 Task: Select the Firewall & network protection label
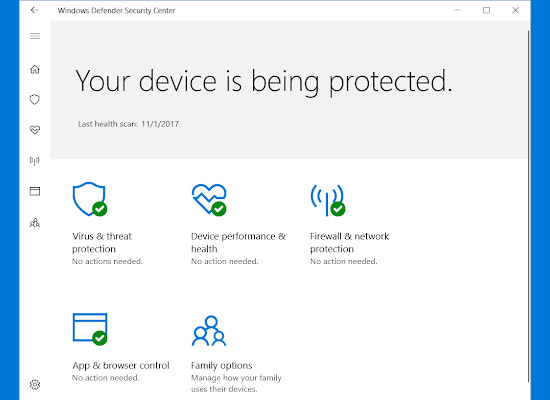[x=349, y=242]
